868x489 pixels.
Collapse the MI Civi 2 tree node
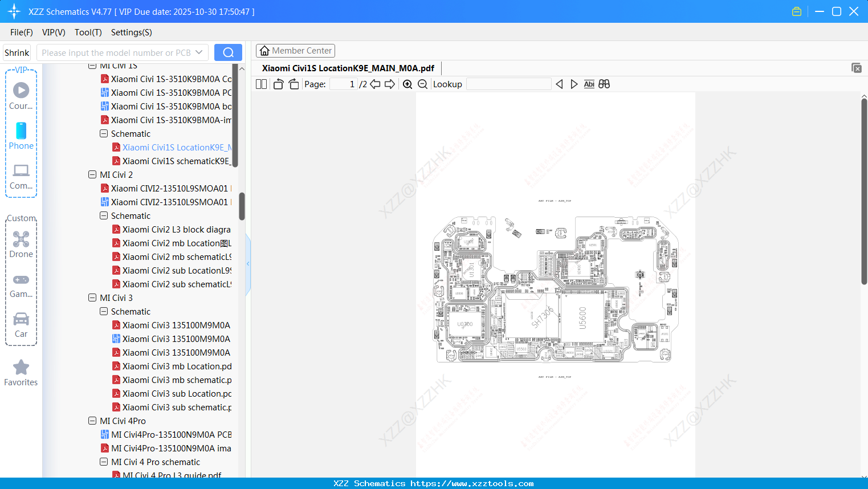pyautogui.click(x=92, y=174)
